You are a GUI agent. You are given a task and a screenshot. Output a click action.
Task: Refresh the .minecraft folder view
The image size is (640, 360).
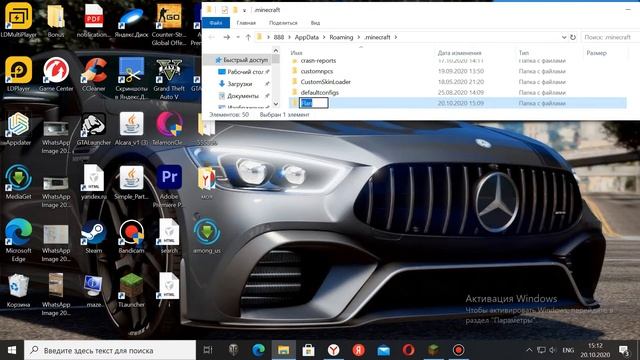[x=573, y=37]
